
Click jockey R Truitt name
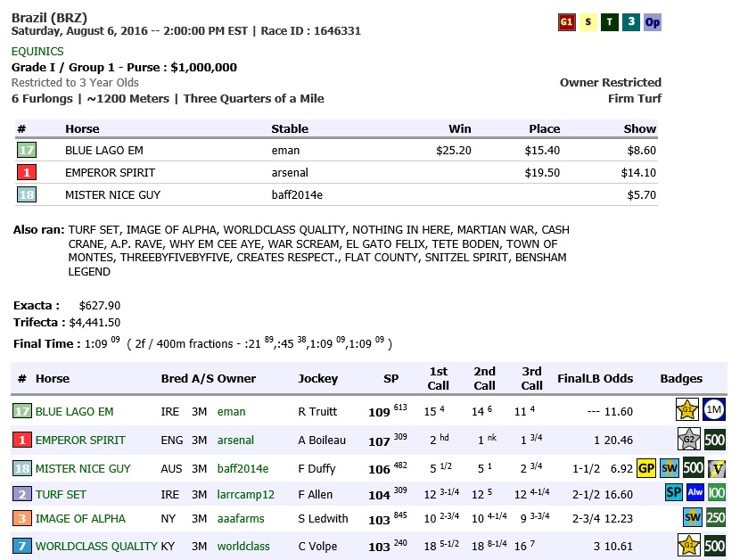pyautogui.click(x=317, y=411)
